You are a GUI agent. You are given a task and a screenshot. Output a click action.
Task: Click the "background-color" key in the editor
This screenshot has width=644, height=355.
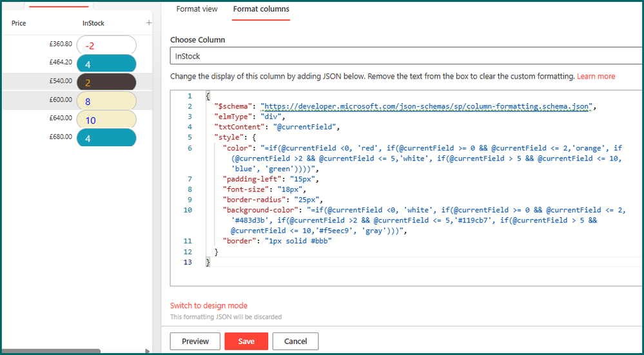click(260, 210)
